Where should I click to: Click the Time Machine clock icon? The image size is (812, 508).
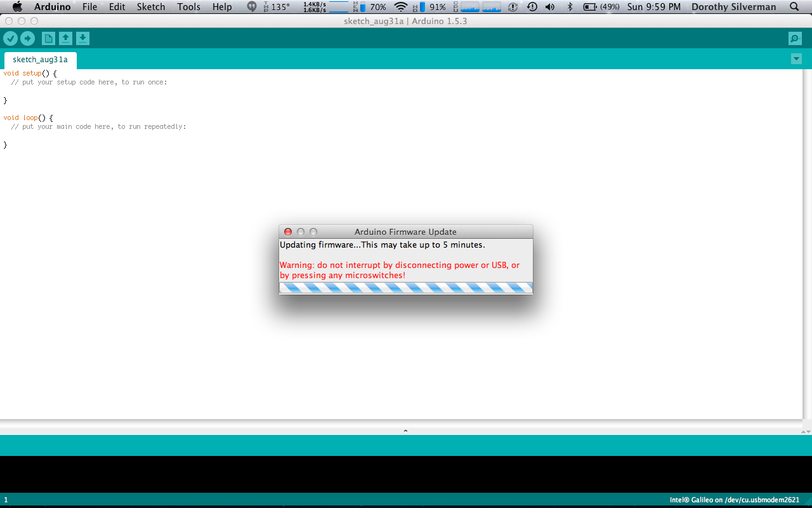[532, 7]
